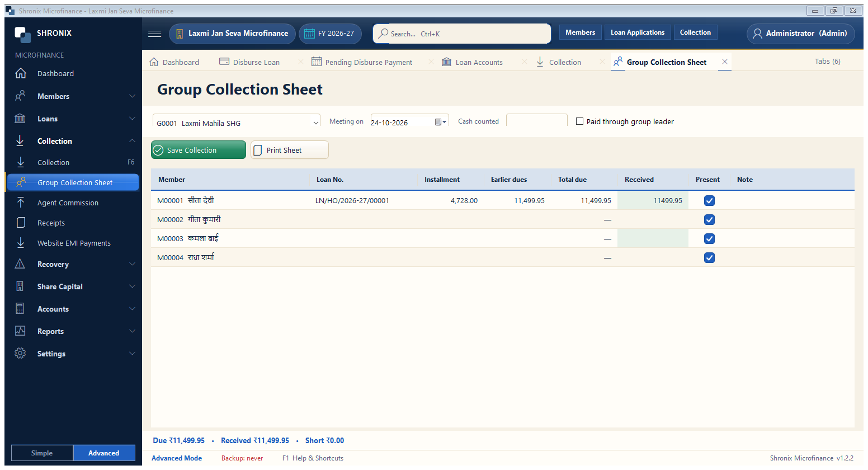This screenshot has width=868, height=470.
Task: Collapse the Collection sidebar section
Action: (x=132, y=141)
